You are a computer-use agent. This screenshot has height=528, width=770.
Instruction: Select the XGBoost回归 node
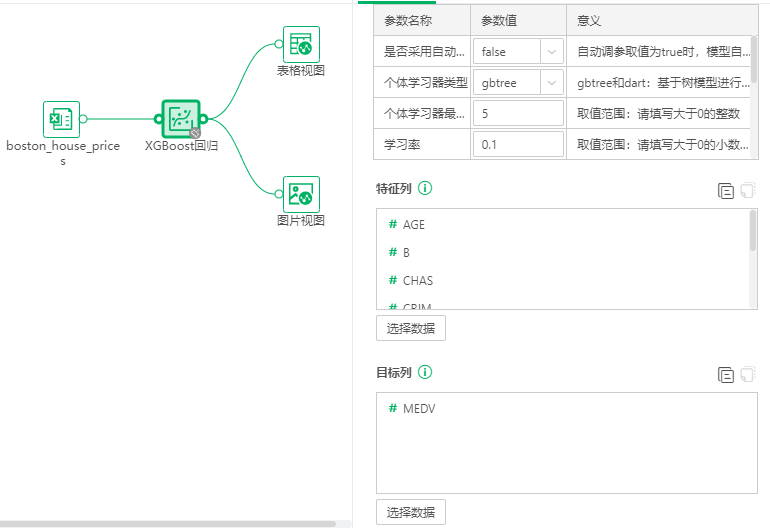click(181, 119)
